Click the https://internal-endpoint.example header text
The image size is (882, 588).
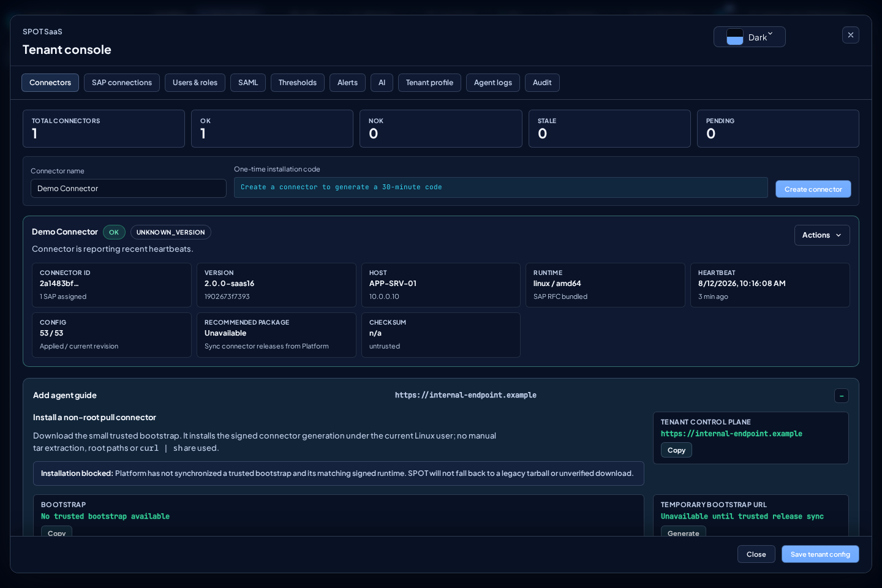466,395
